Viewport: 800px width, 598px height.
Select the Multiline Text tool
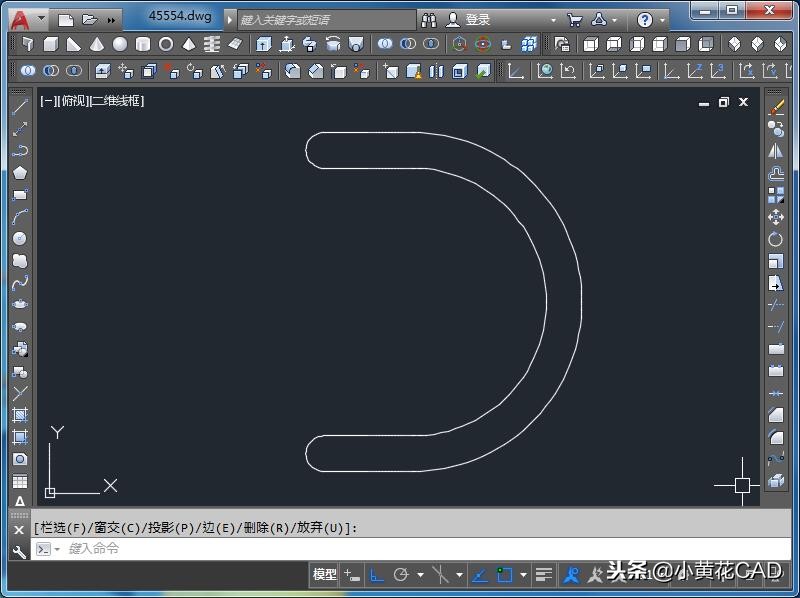point(20,502)
